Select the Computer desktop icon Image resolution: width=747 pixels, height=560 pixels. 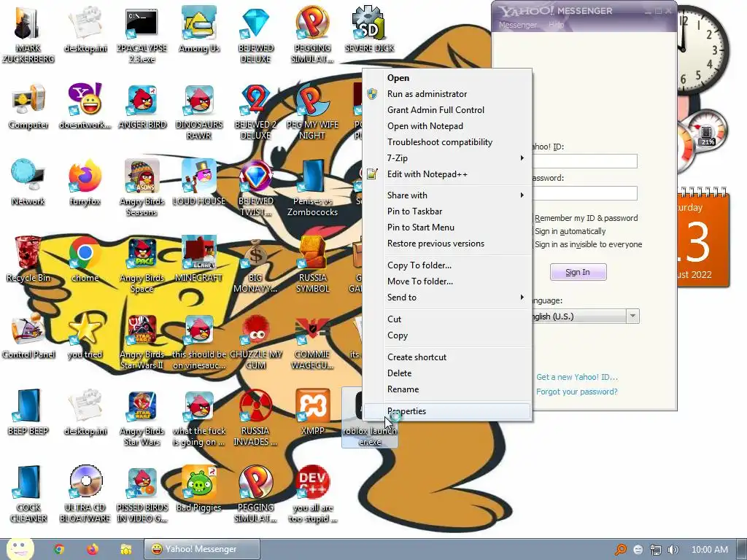pos(28,101)
